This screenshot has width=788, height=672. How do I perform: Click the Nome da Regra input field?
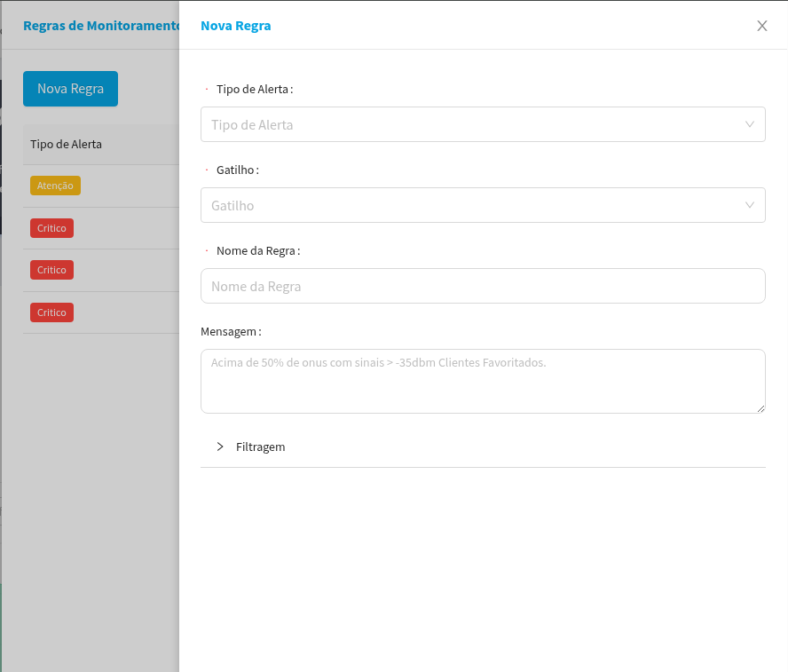click(x=483, y=286)
